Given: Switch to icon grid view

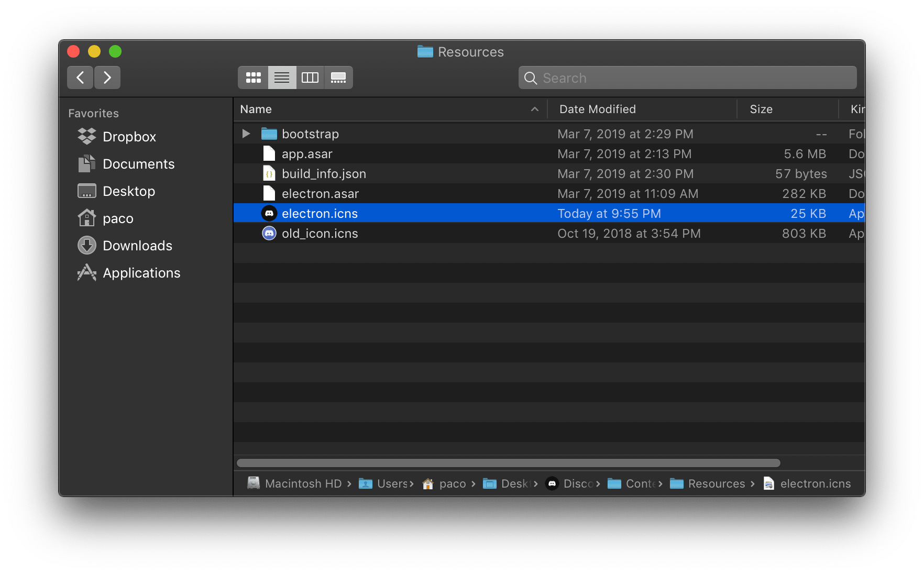Looking at the screenshot, I should [254, 78].
